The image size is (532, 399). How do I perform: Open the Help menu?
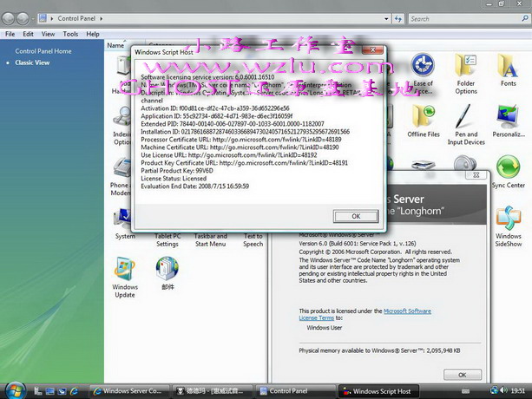pos(93,34)
